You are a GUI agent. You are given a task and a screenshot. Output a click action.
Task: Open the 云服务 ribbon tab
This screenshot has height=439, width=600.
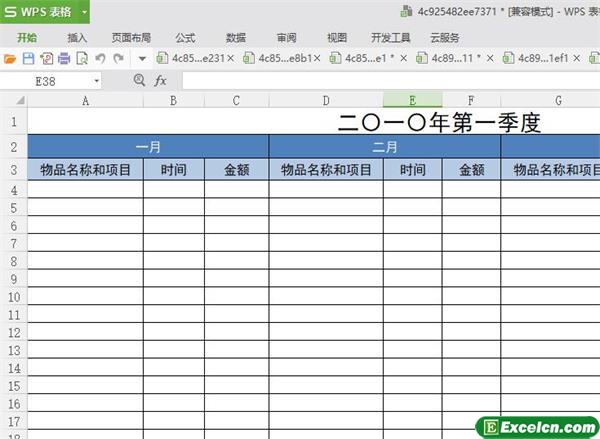tap(445, 38)
